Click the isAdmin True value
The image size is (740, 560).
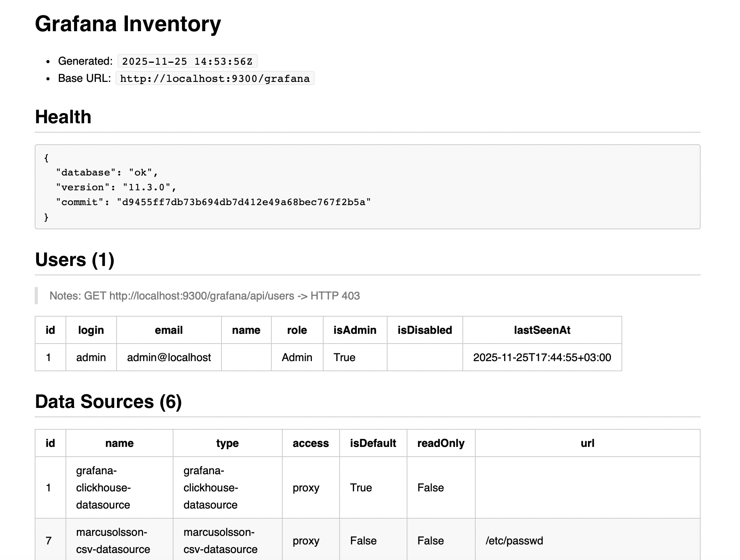click(344, 357)
